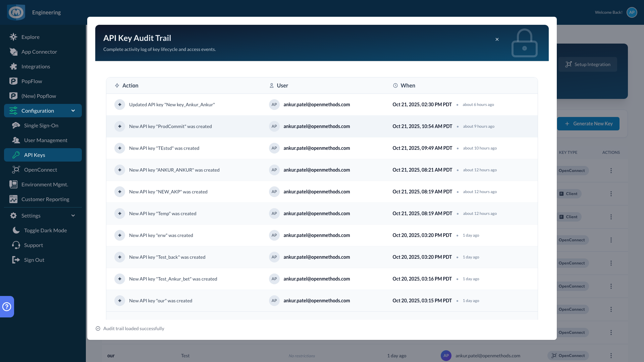Click timestamp Oct 21, 2025, 02:30 PM PDT
The image size is (644, 362).
(x=422, y=105)
